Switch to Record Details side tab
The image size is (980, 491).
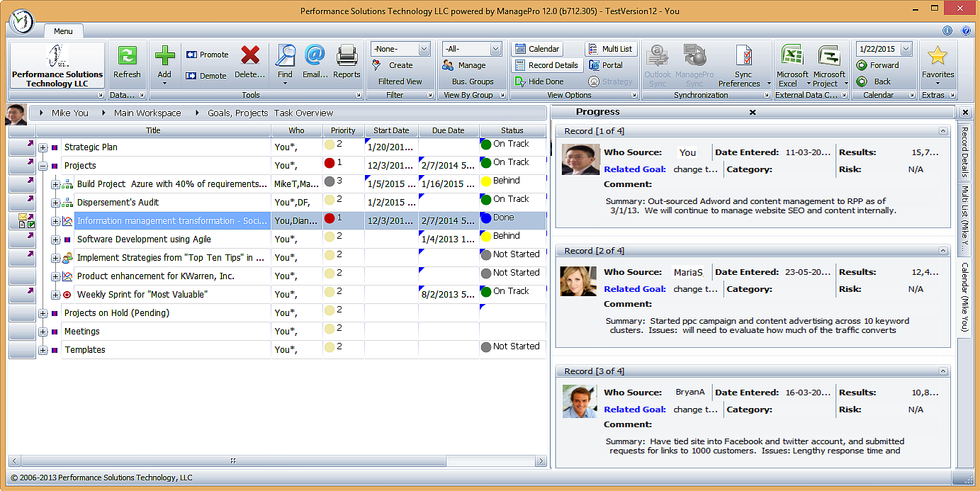(964, 154)
